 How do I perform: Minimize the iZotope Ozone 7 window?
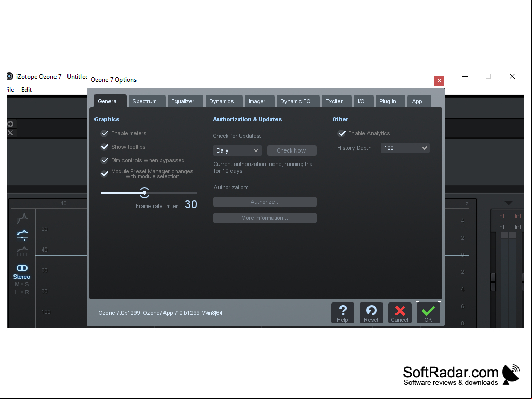pyautogui.click(x=465, y=77)
